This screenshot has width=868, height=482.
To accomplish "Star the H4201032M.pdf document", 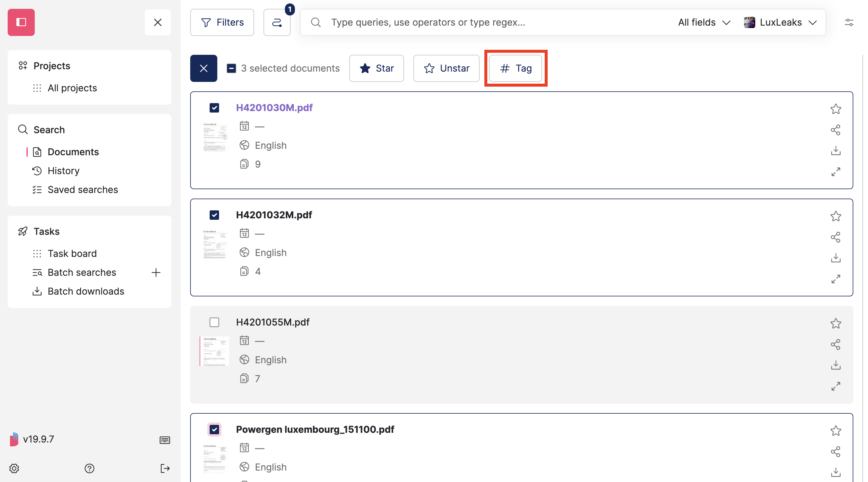I will pyautogui.click(x=836, y=216).
